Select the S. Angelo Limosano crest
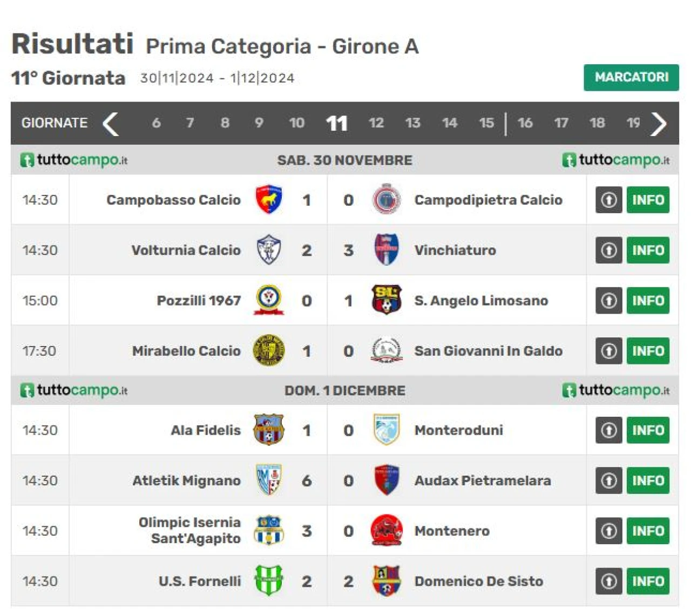The image size is (691, 616). (387, 300)
